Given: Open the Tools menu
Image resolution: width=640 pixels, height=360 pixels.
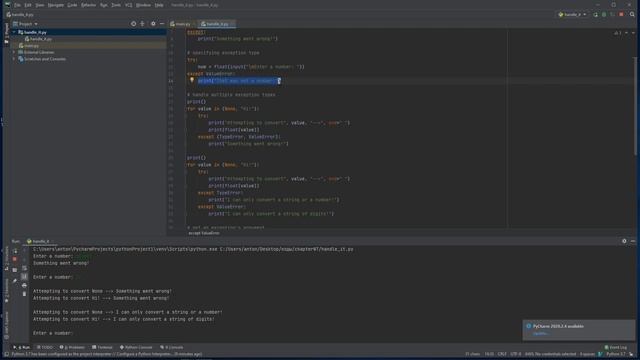Looking at the screenshot, I should click(116, 5).
